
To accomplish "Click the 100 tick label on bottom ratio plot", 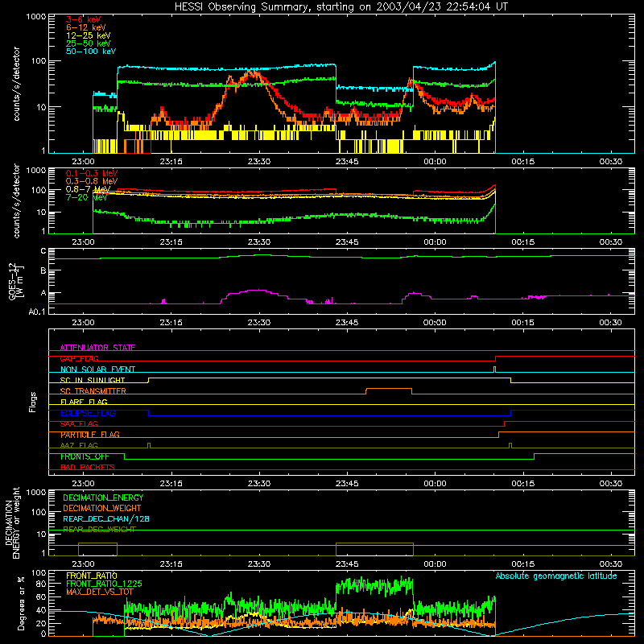I will click(39, 573).
